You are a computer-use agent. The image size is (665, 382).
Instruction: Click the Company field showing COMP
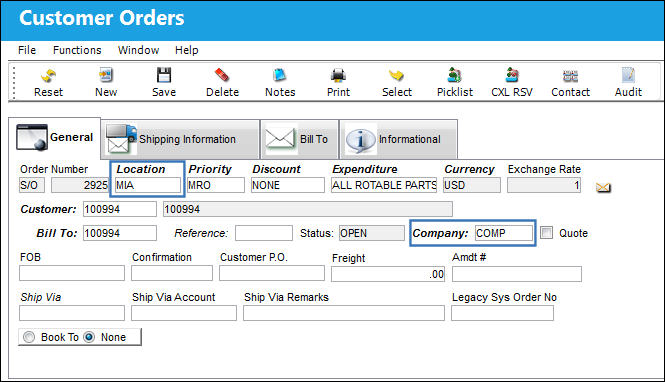coord(504,233)
